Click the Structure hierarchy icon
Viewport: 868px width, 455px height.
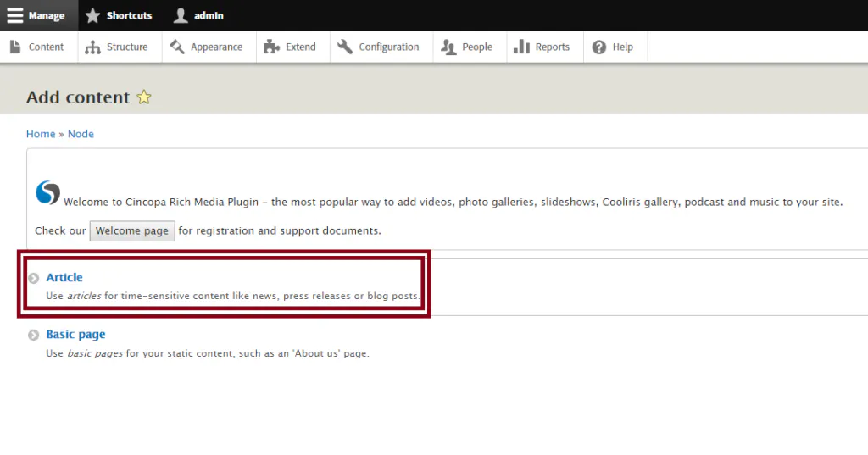pos(92,47)
